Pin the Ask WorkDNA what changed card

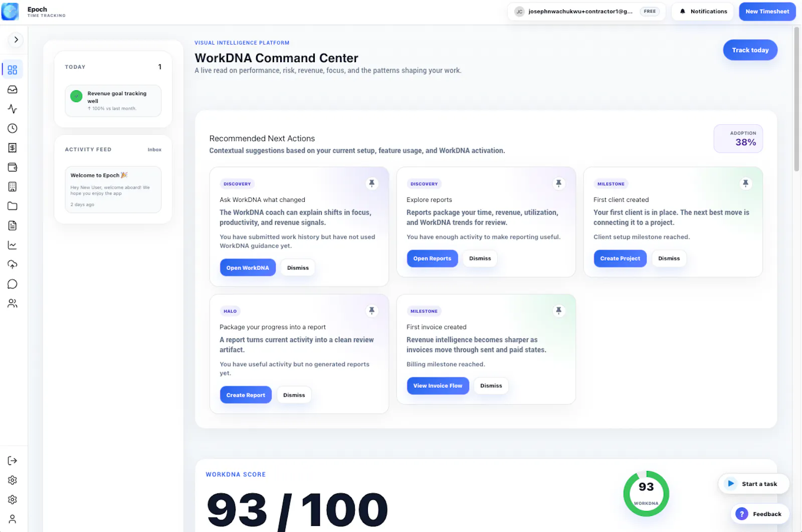372,183
